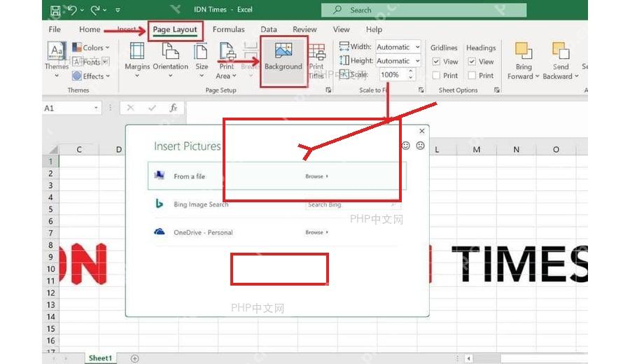Select column C header

(x=79, y=150)
